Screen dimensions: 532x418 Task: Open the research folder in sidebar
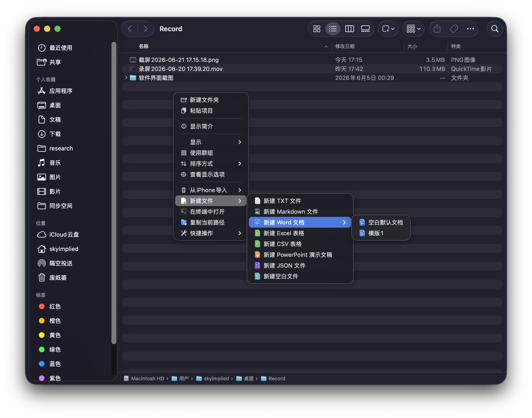point(55,148)
